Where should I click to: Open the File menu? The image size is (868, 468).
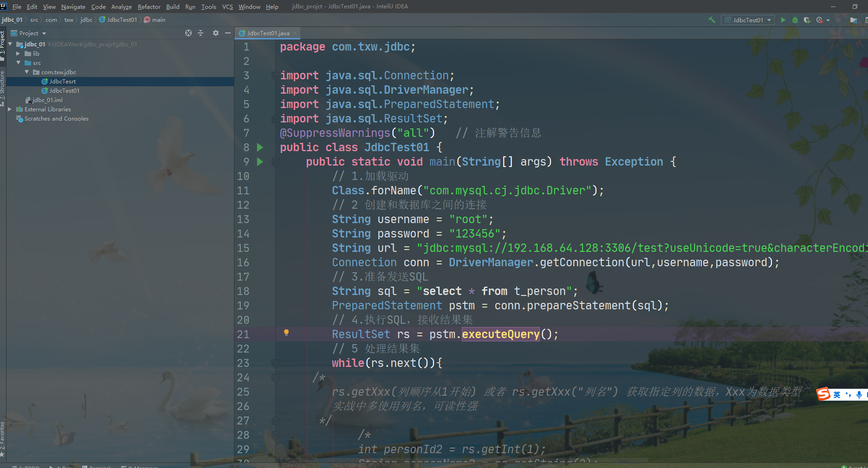pyautogui.click(x=17, y=6)
